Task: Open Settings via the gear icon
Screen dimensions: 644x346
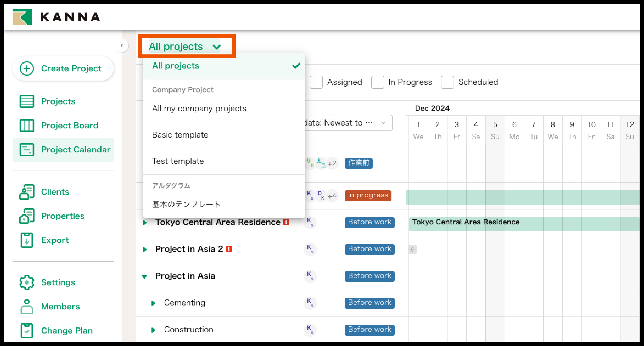Action: click(x=27, y=282)
